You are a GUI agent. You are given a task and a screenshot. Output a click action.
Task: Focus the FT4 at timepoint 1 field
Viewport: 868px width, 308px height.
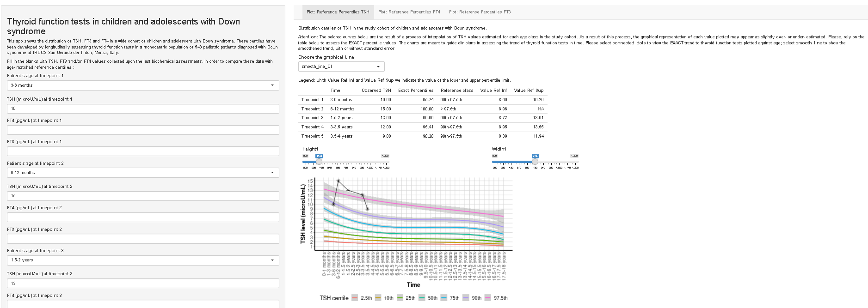143,130
